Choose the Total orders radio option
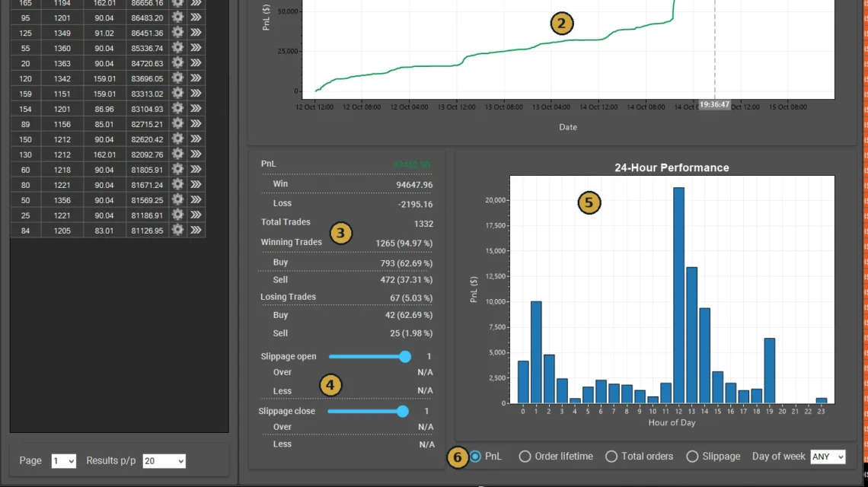Image resolution: width=868 pixels, height=487 pixels. pyautogui.click(x=611, y=457)
